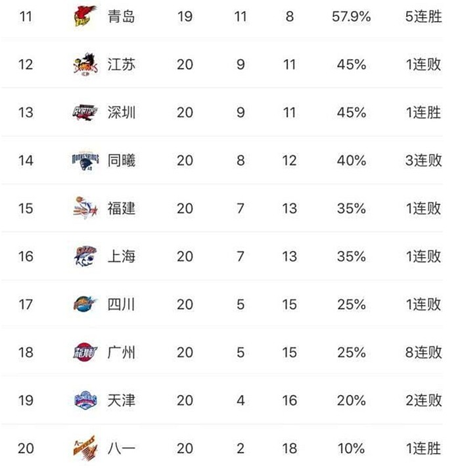The image size is (460, 476).
Task: Open the Qingdao (青岛) team logo
Action: 85,16
